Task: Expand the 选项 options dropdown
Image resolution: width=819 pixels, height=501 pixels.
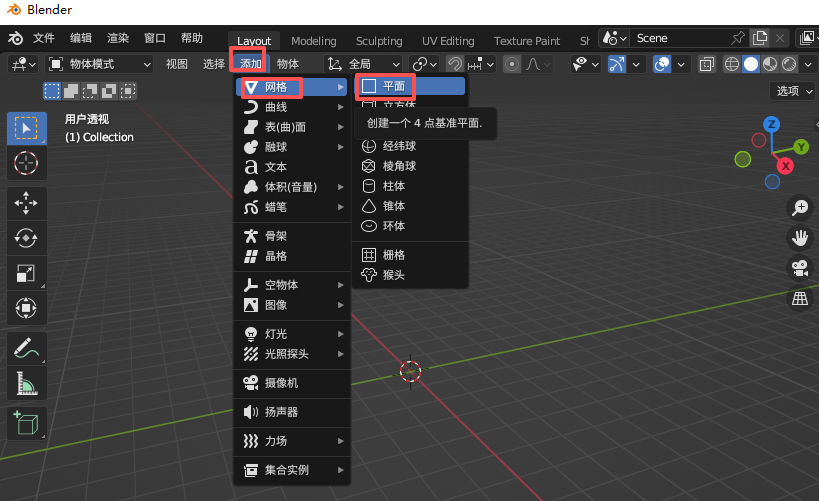Action: [794, 91]
